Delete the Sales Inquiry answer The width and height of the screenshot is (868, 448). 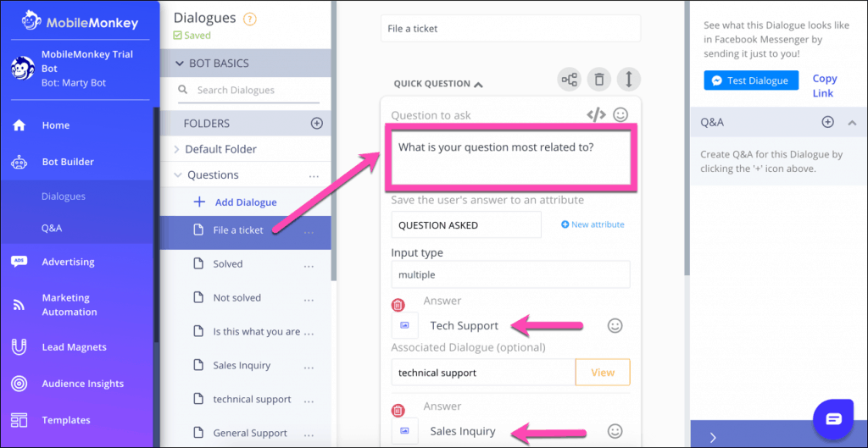click(x=398, y=411)
